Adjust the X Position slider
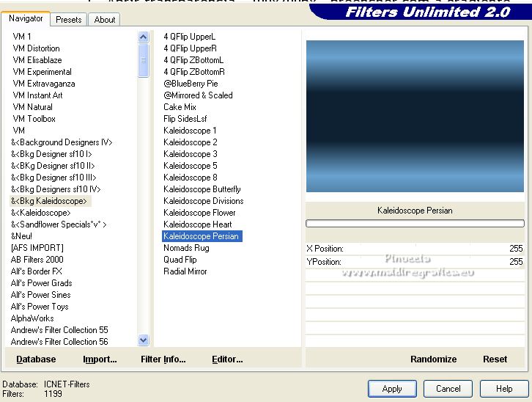532x402 pixels. [x=415, y=249]
